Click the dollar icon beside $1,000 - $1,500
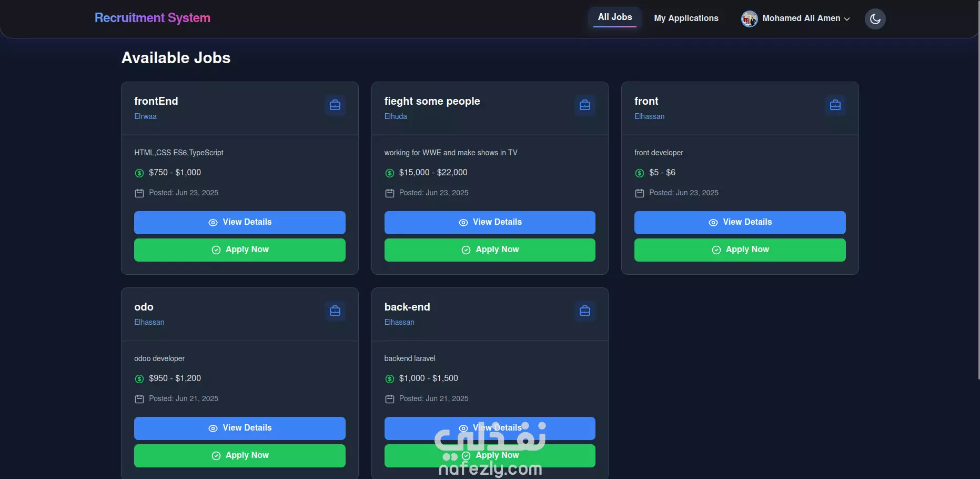Viewport: 980px width, 479px height. point(390,379)
